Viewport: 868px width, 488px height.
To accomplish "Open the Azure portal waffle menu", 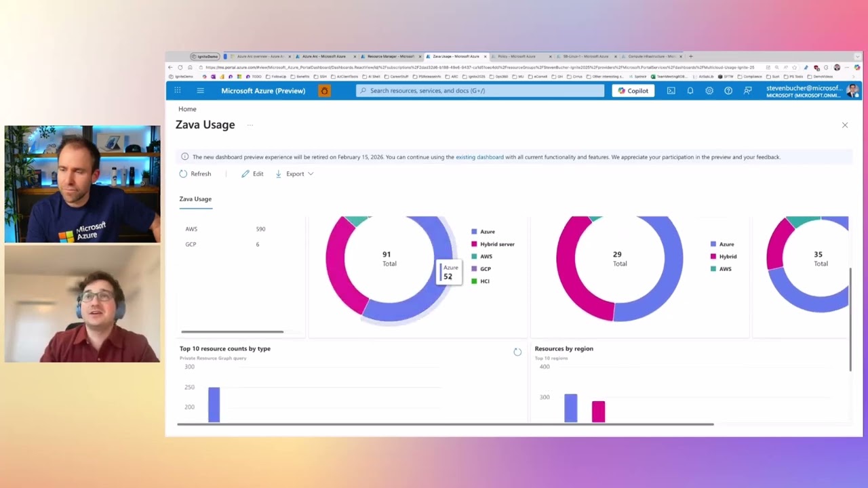I will pos(177,91).
